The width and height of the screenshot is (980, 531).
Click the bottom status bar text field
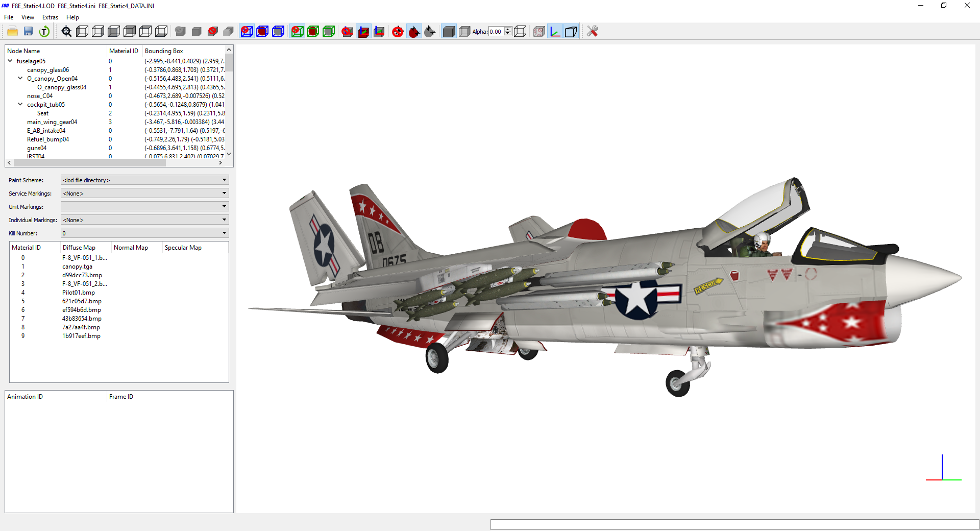(734, 524)
